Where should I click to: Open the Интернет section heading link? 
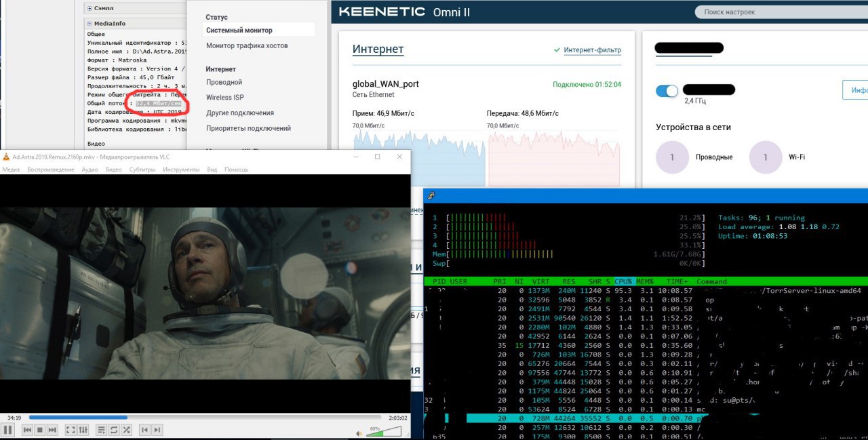click(378, 49)
